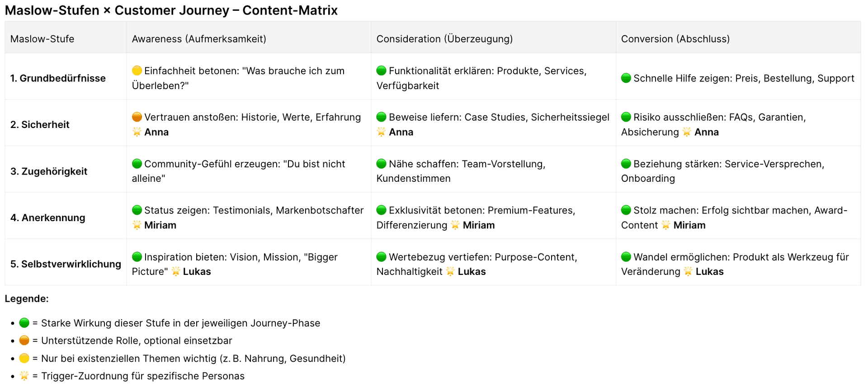Click the green circle beside "Funktionalität erklären"

pos(382,71)
